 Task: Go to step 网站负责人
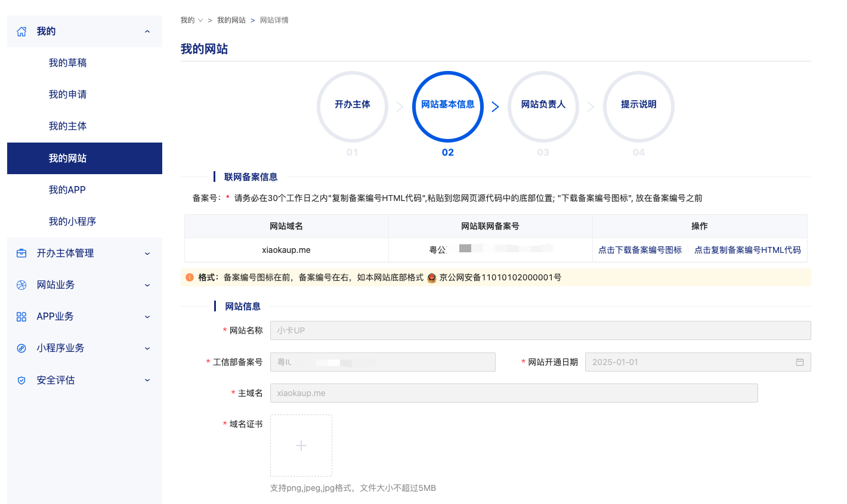tap(543, 107)
